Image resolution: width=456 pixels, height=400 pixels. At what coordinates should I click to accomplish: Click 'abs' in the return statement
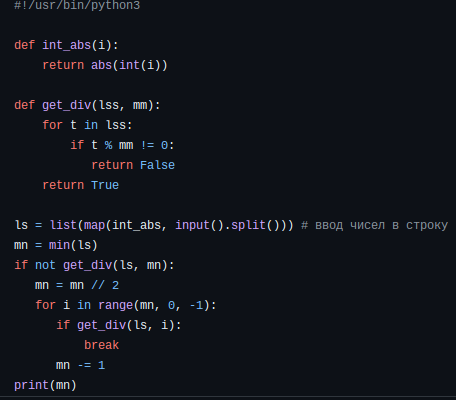(x=102, y=65)
